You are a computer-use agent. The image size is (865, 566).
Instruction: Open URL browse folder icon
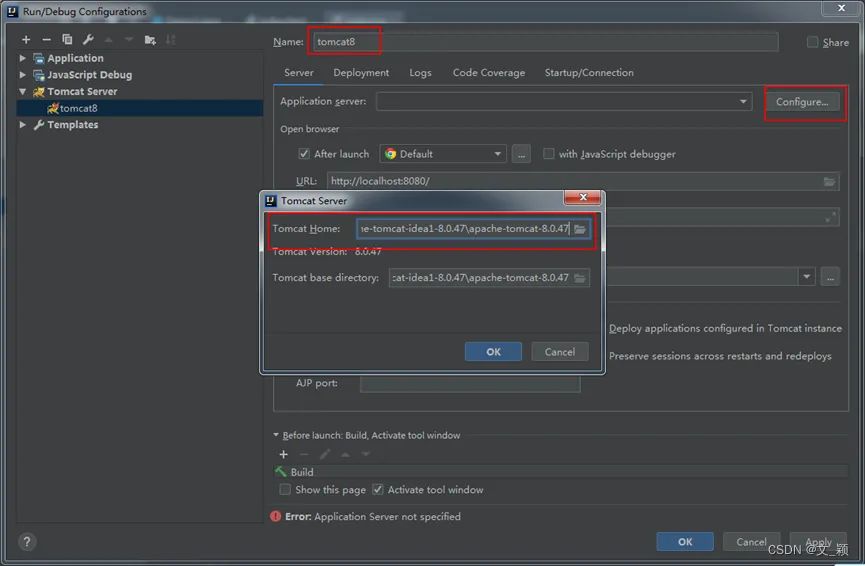(x=829, y=181)
